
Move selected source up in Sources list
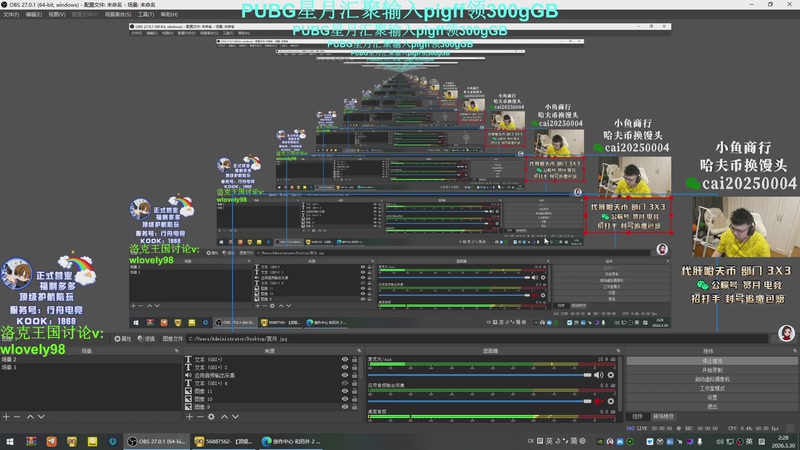point(224,417)
